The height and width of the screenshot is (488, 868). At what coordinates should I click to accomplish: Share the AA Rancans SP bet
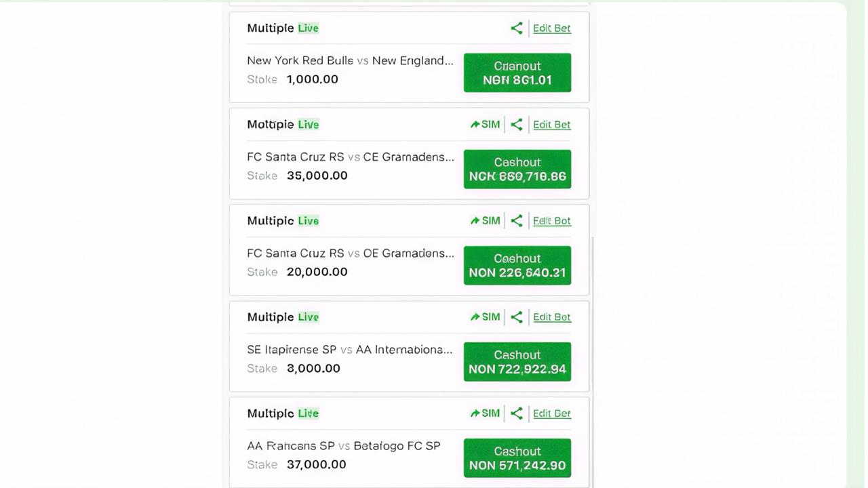coord(517,413)
